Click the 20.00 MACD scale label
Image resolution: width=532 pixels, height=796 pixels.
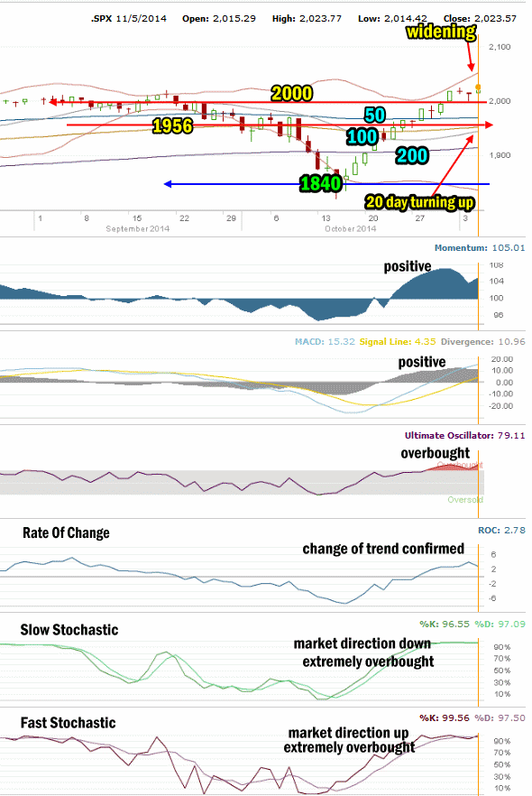pyautogui.click(x=502, y=359)
